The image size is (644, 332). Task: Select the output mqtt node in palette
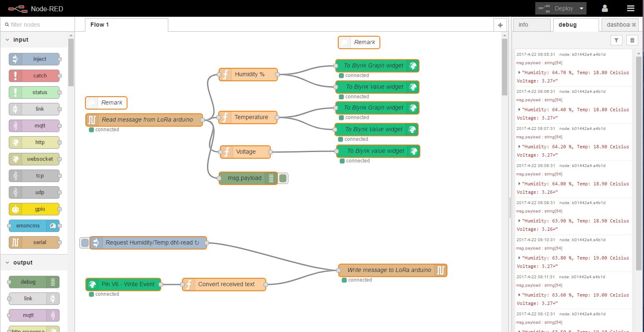[34, 315]
